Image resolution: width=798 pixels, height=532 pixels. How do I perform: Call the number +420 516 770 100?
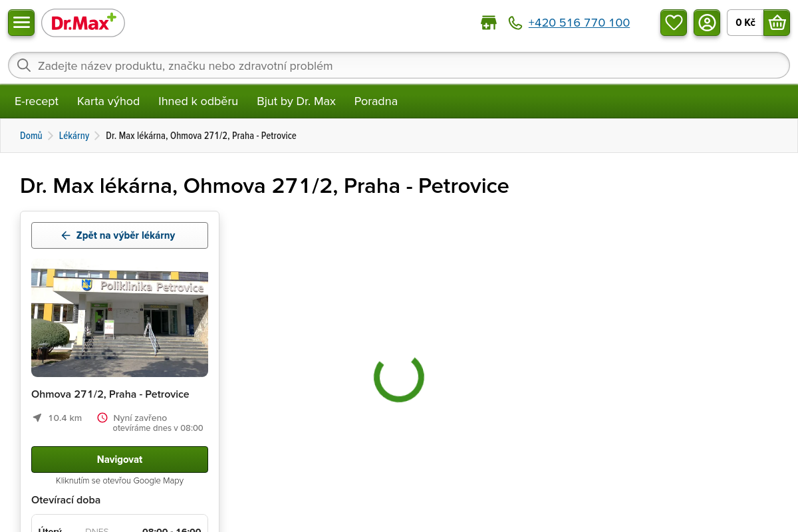[579, 23]
